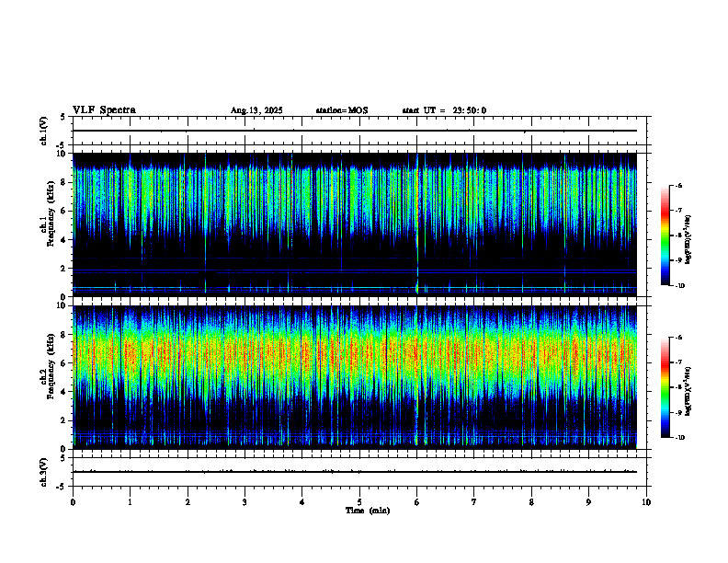This screenshot has width=728, height=563.
Task: Click the ch.2 spectrogram panel
Action: tap(355, 377)
